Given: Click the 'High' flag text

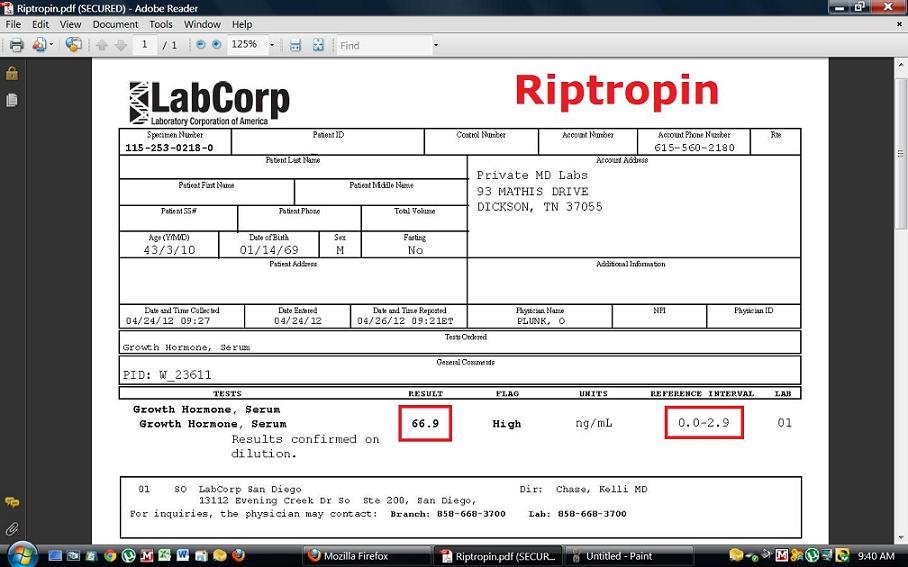Looking at the screenshot, I should (x=507, y=424).
